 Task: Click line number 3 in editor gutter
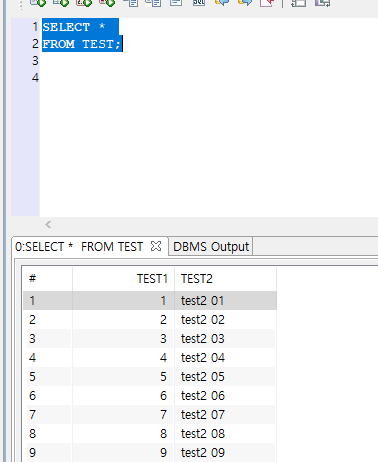pyautogui.click(x=35, y=61)
